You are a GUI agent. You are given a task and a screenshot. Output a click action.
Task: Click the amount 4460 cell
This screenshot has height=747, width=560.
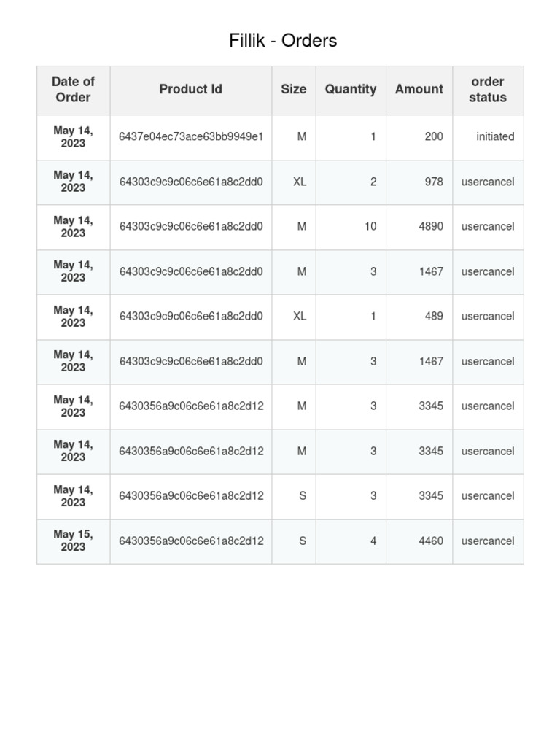(x=419, y=541)
